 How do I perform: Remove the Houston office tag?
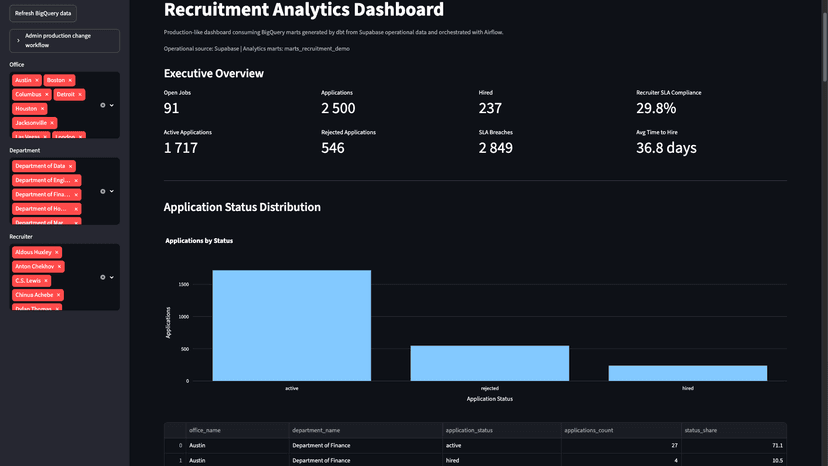[x=42, y=109]
